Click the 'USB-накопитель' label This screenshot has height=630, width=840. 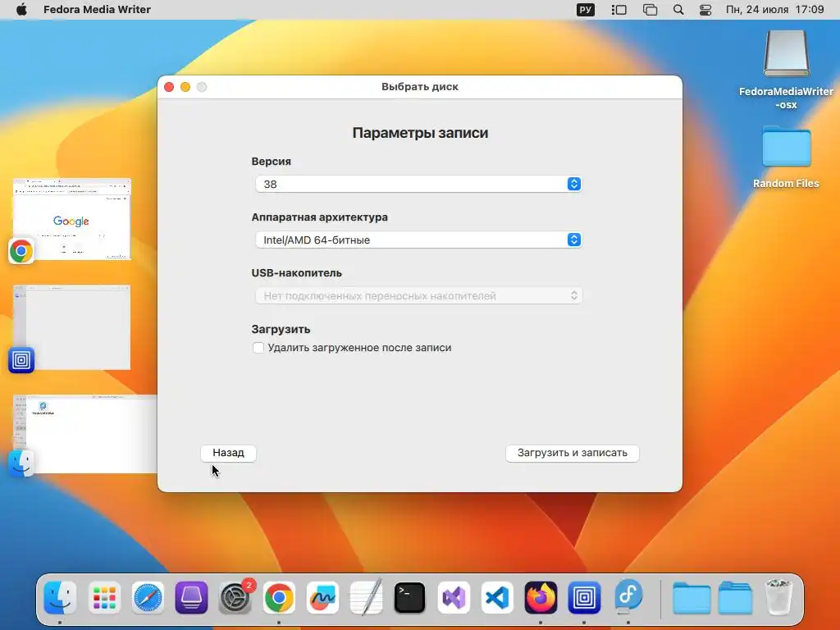[x=296, y=272]
